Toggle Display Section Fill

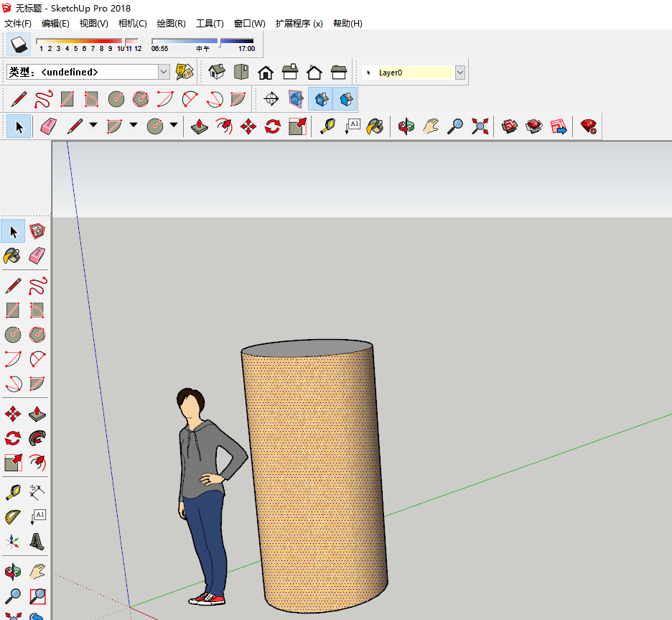tap(345, 99)
